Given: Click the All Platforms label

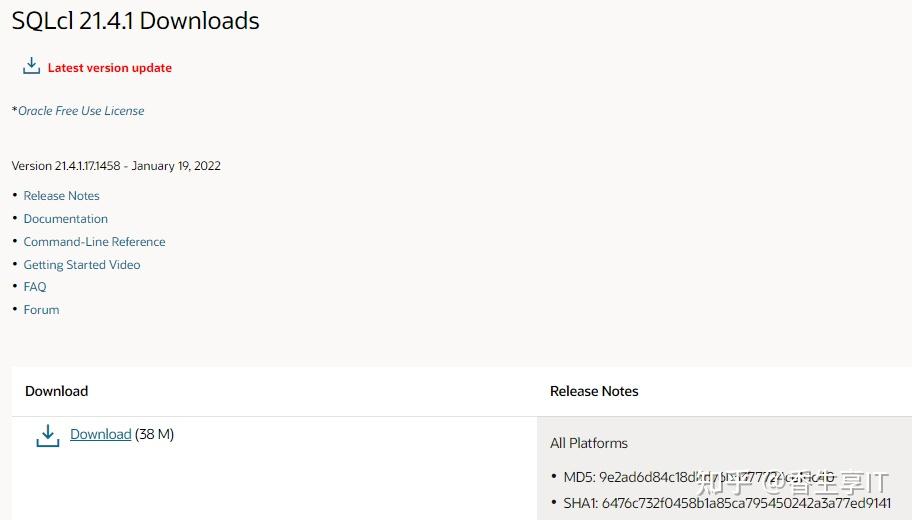Looking at the screenshot, I should pyautogui.click(x=589, y=443).
